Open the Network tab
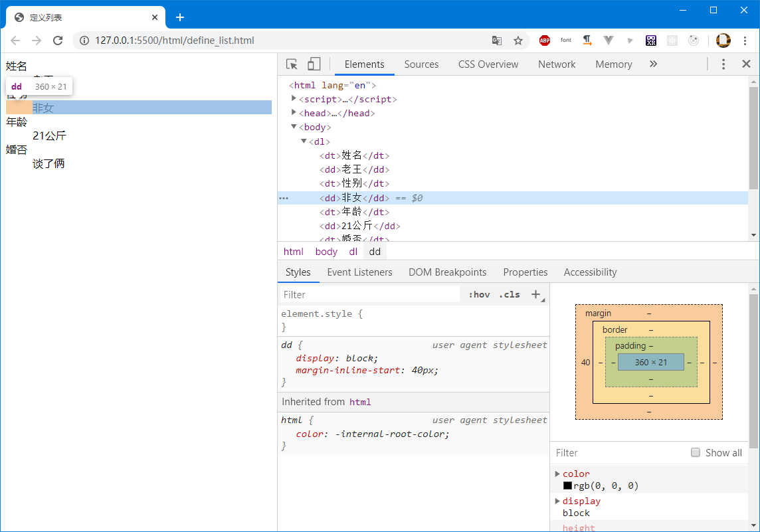The height and width of the screenshot is (532, 760). pos(557,64)
